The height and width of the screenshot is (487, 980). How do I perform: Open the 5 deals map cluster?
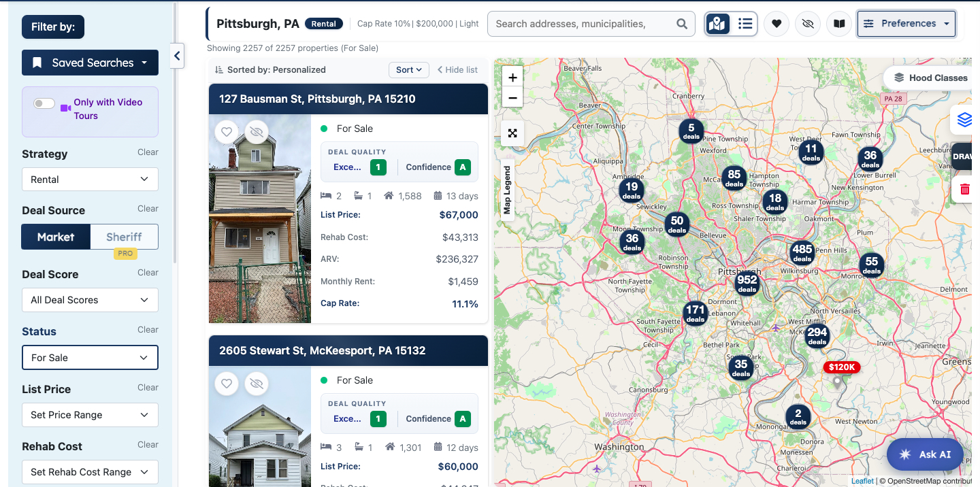691,131
